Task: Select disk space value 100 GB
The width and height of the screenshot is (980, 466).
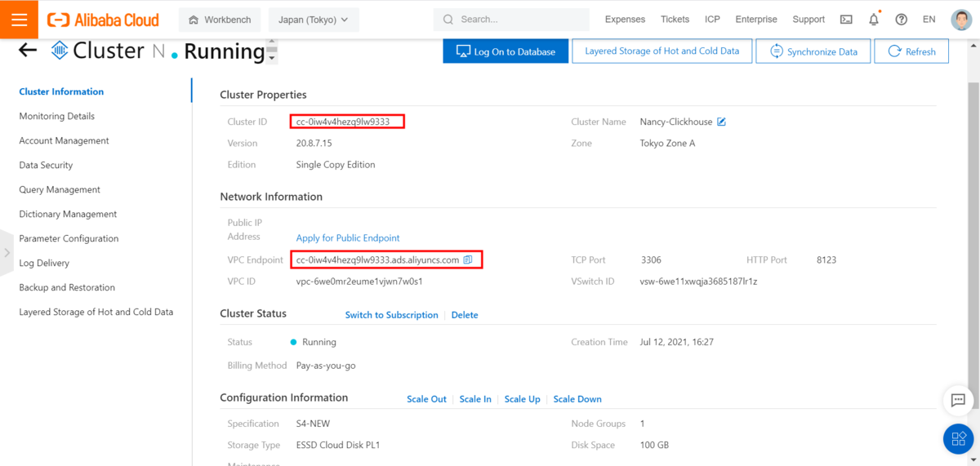Action: [x=654, y=446]
